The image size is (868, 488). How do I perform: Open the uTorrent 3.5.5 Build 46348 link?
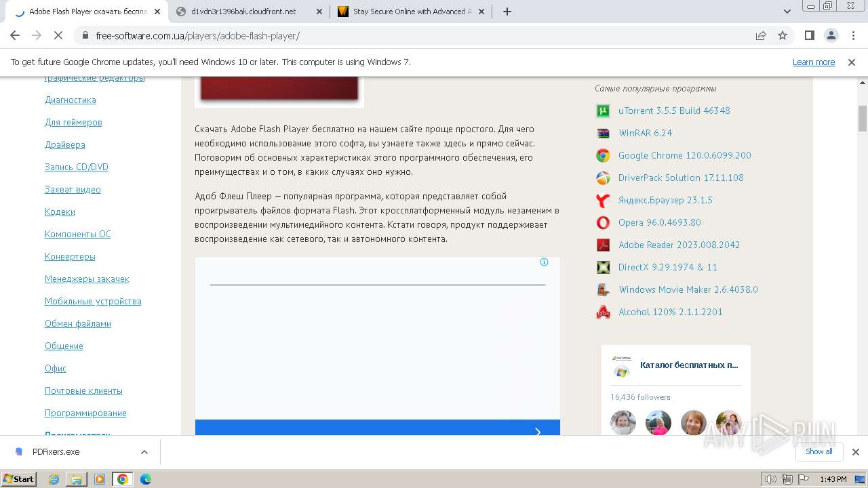pyautogui.click(x=674, y=111)
